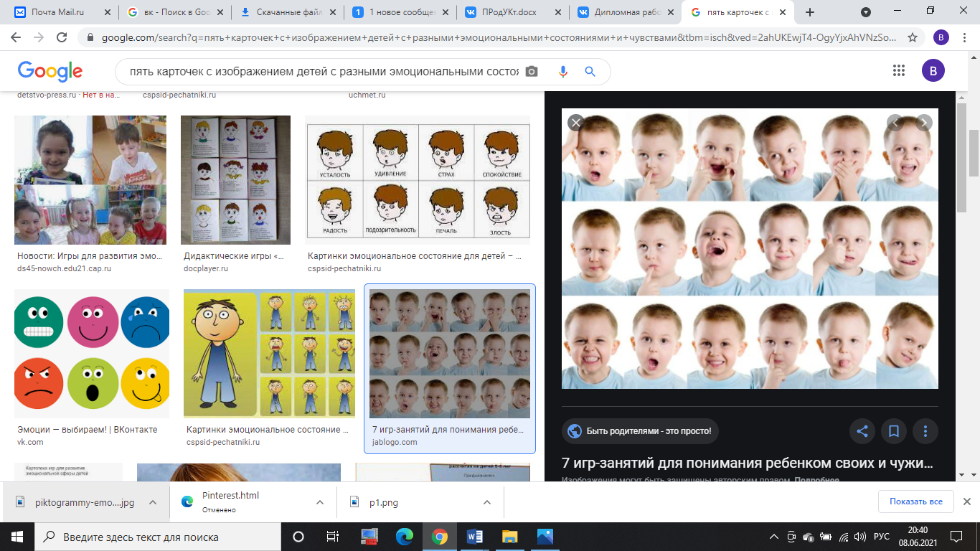The width and height of the screenshot is (980, 551).
Task: Open a new tab with plus button
Action: 810,12
